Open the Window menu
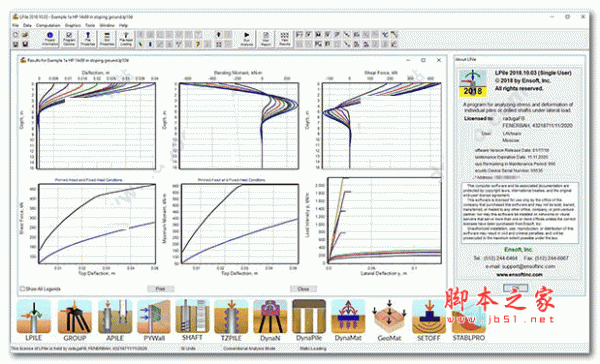The width and height of the screenshot is (600, 364). pyautogui.click(x=107, y=25)
